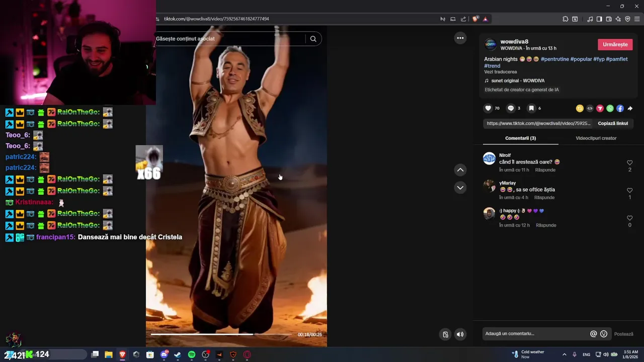
Task: Open the #pamflet hashtag
Action: point(617,59)
